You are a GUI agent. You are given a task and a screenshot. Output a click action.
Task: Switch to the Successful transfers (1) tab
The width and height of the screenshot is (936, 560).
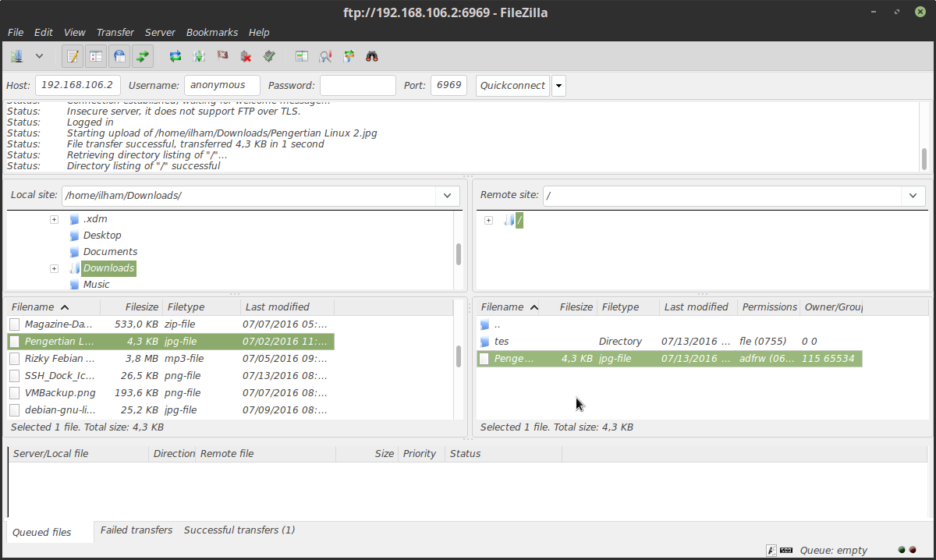click(239, 530)
